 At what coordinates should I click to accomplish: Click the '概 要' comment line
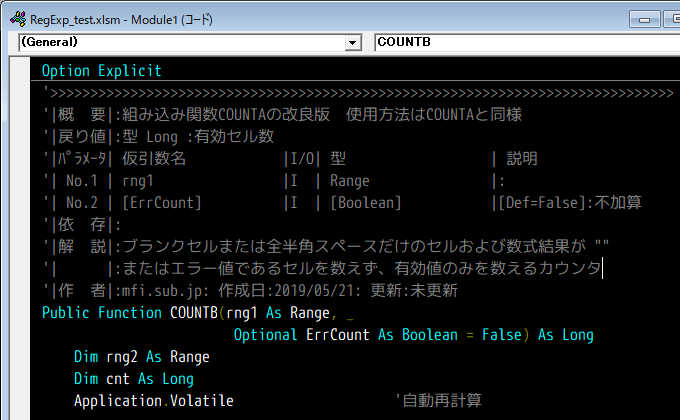coord(282,115)
